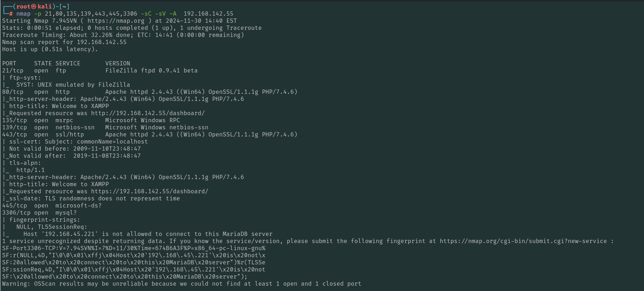Click the Host is up latency line

50,49
